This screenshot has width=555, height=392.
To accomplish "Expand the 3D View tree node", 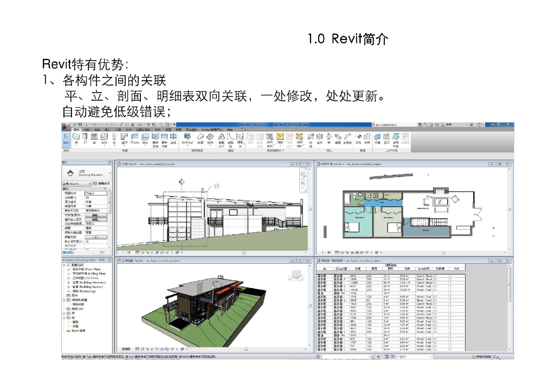I will coord(68,278).
